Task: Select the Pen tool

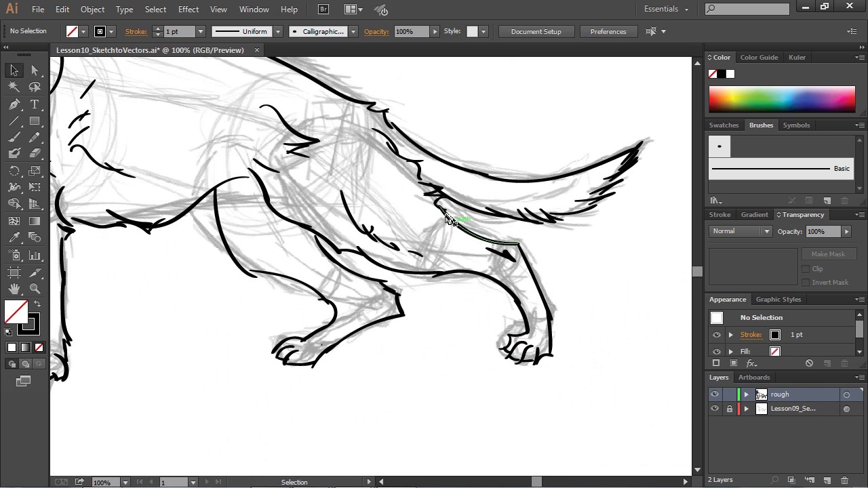Action: pyautogui.click(x=14, y=104)
